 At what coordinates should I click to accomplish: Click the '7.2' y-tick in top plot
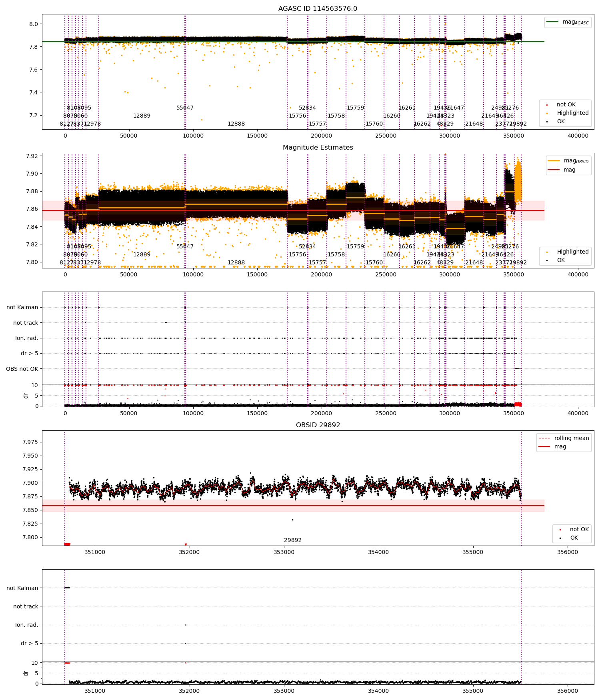click(x=34, y=115)
